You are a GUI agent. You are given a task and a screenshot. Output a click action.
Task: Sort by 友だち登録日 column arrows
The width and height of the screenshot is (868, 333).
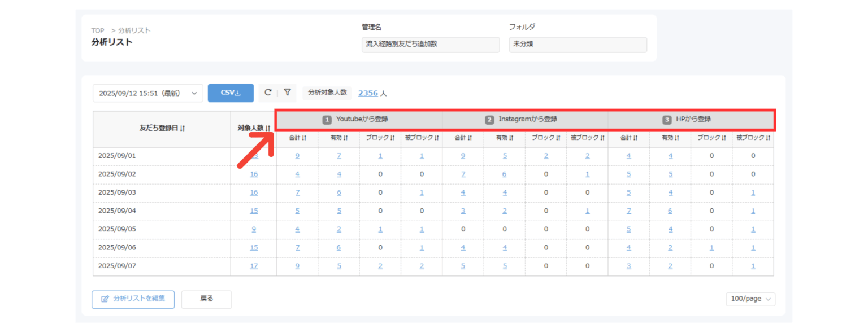(x=182, y=129)
